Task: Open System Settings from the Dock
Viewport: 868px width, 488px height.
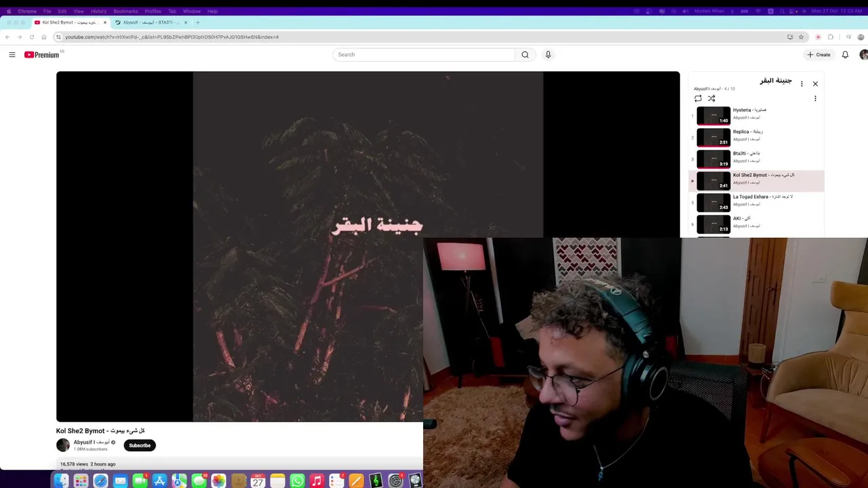Action: tap(395, 481)
